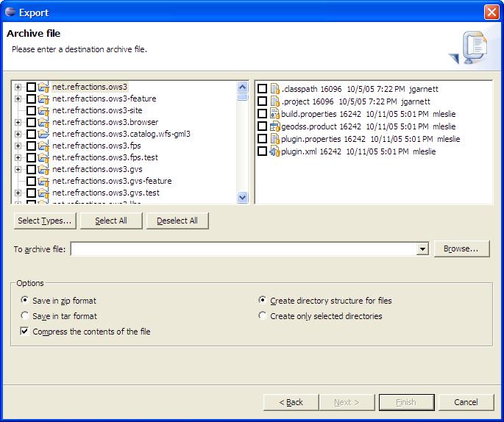
Task: Open the To archive file dropdown arrow
Action: point(422,249)
